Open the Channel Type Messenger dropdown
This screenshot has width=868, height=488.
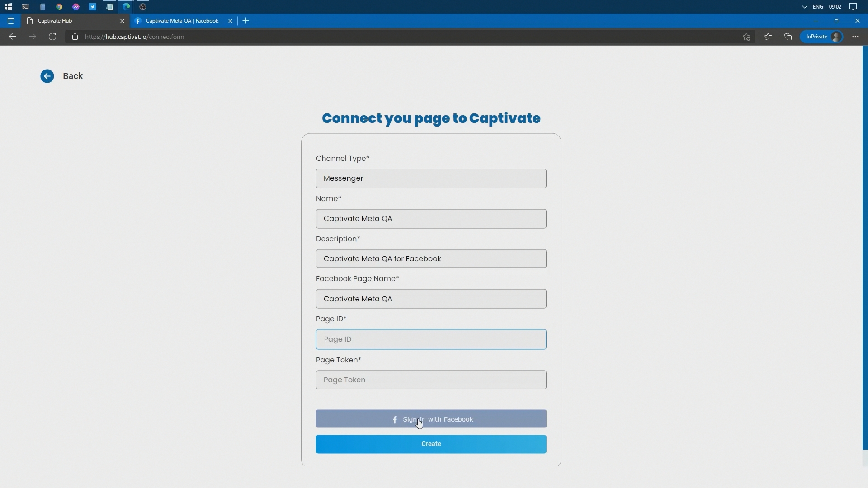tap(431, 178)
